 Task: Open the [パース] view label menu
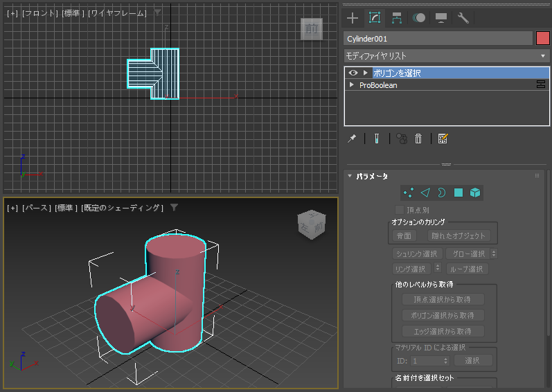(37, 208)
